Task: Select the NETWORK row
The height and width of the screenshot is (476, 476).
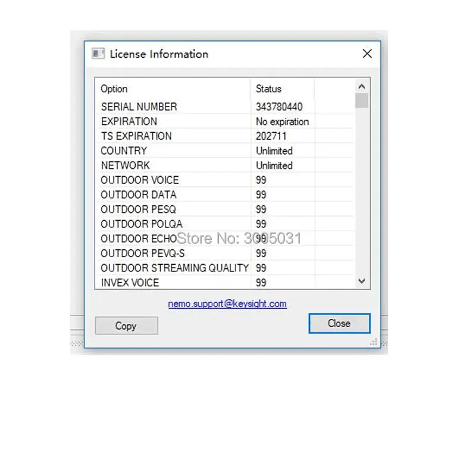Action: click(x=224, y=165)
